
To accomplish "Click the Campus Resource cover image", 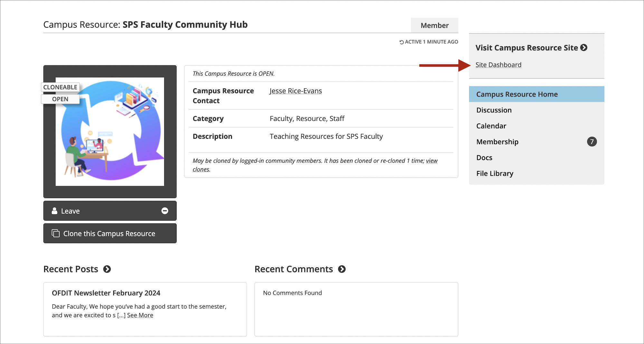I will tap(110, 130).
